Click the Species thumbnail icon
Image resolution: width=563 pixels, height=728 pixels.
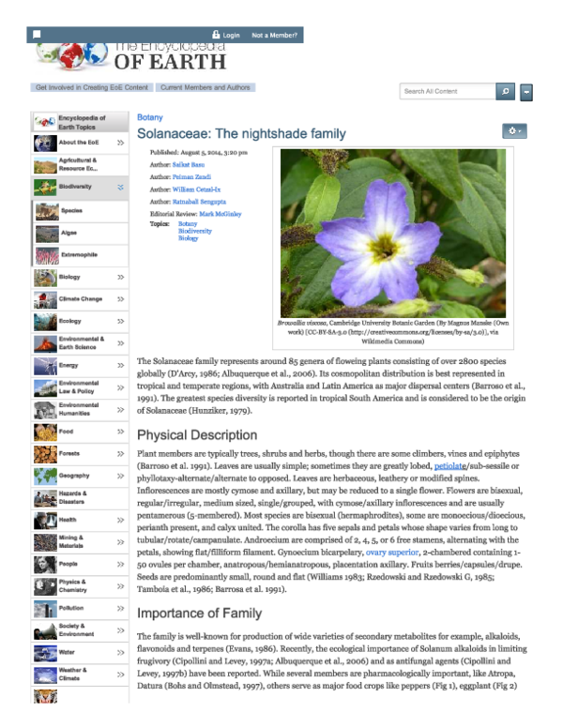[47, 211]
